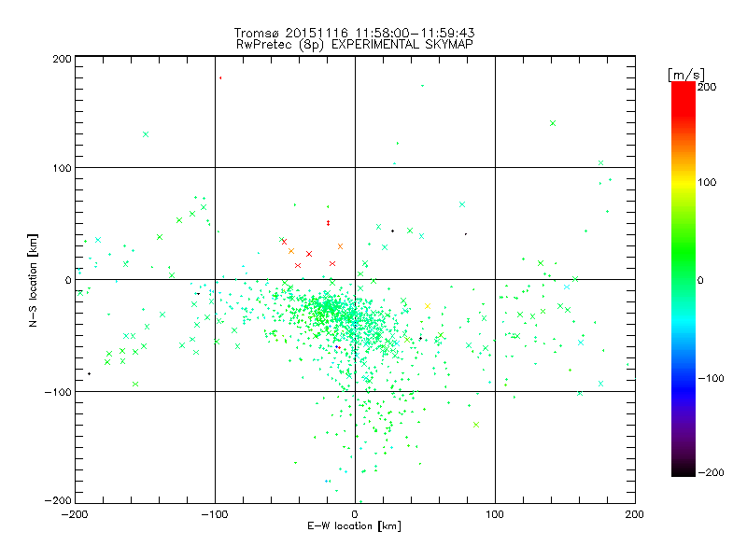Click the y-axis tick label "100"
This screenshot has width=747, height=560.
(x=62, y=168)
